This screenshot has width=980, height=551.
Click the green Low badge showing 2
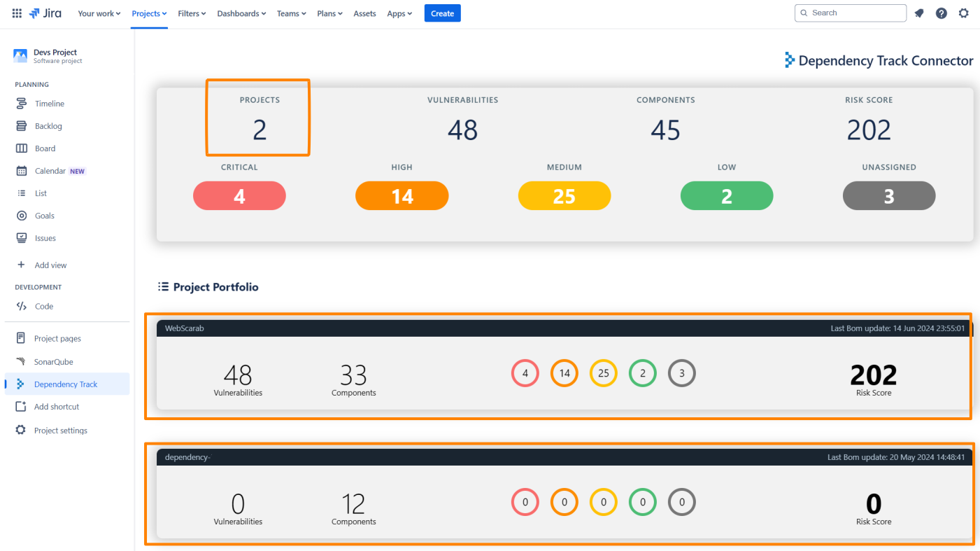point(727,195)
